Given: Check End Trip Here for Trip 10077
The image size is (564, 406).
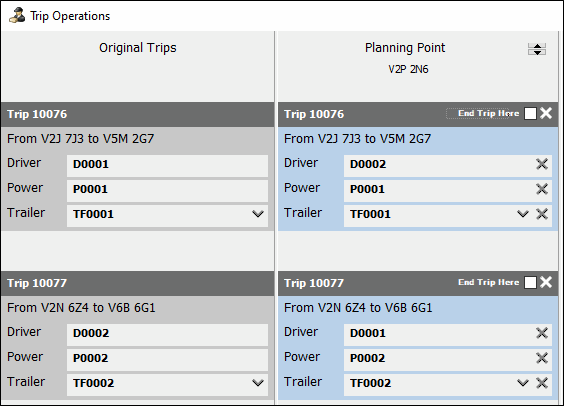Looking at the screenshot, I should [530, 283].
